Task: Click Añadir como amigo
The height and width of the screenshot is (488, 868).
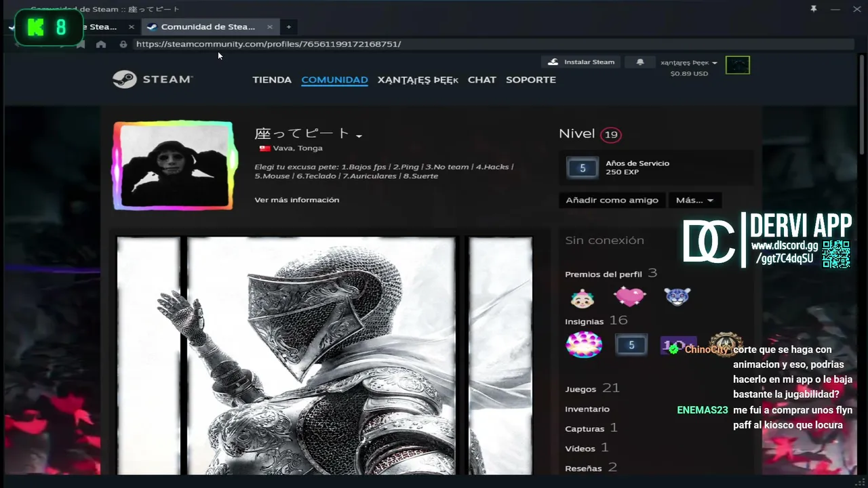Action: 612,200
